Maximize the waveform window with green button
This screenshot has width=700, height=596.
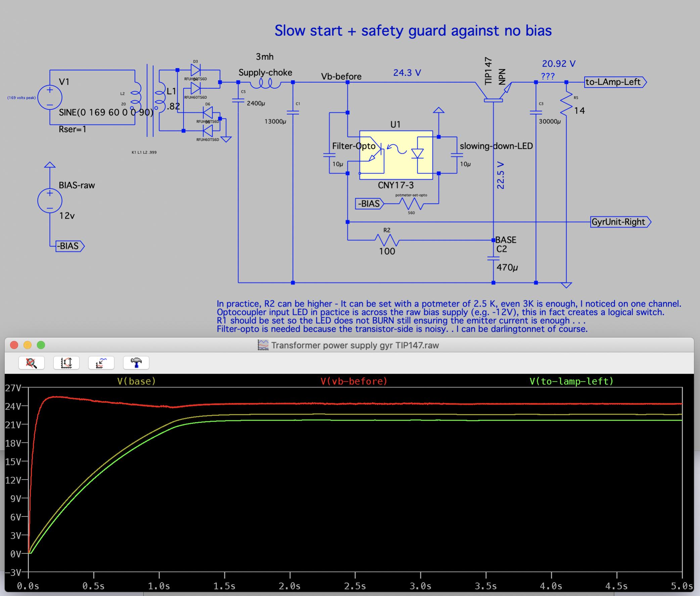click(41, 345)
